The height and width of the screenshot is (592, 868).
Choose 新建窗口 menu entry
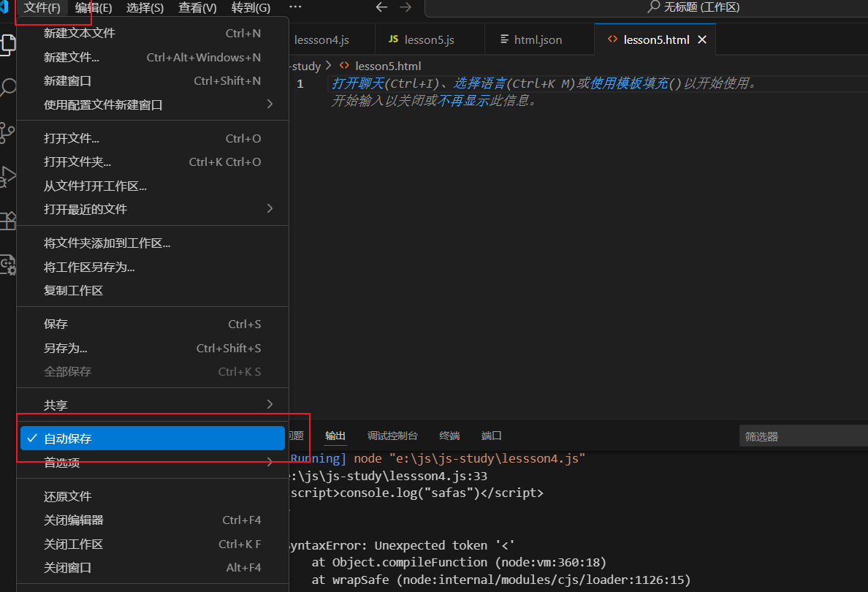click(153, 81)
